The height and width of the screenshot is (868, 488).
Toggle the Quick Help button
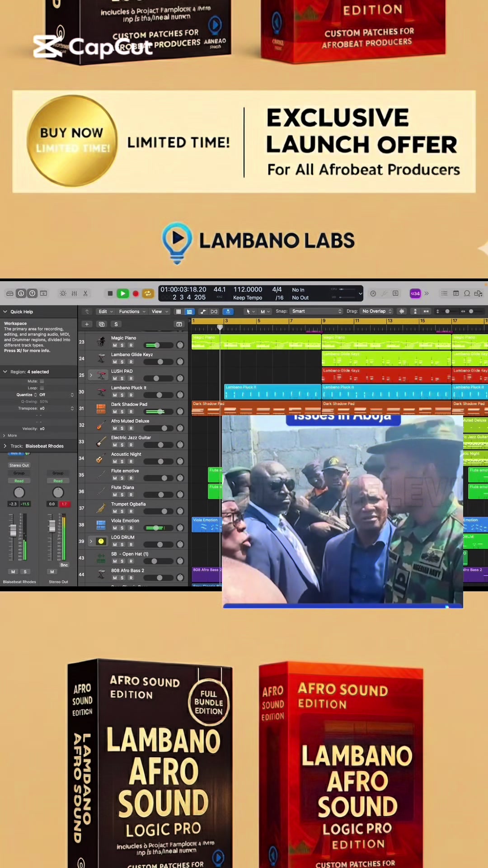pyautogui.click(x=32, y=293)
